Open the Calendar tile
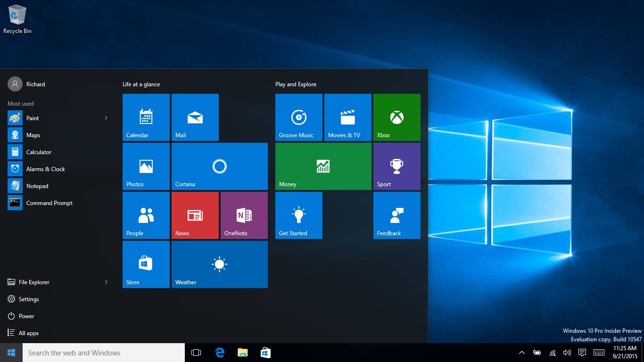Image resolution: width=644 pixels, height=362 pixels. pos(146,117)
